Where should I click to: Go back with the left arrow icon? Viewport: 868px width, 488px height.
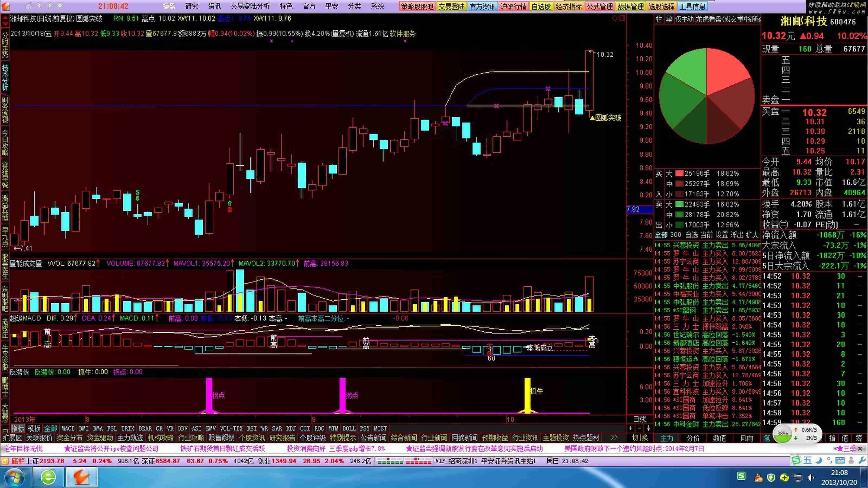[x=39, y=6]
